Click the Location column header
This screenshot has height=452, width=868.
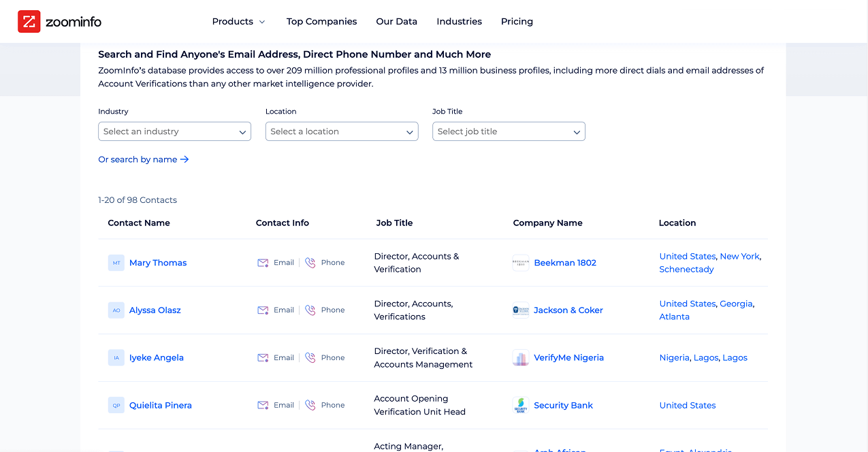tap(677, 223)
